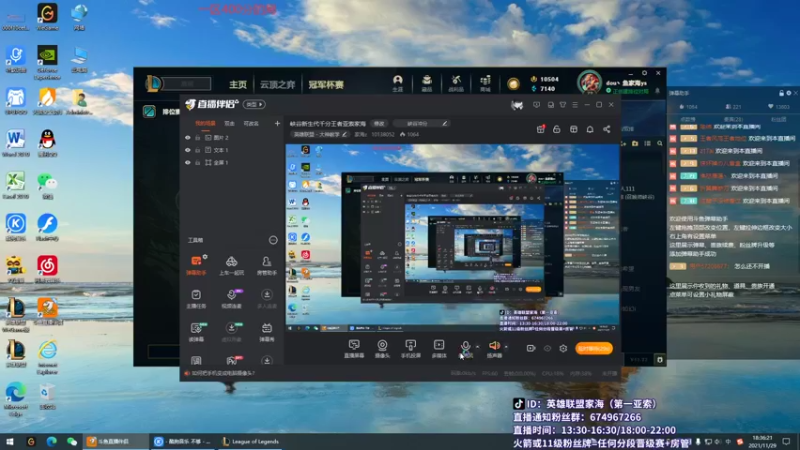Open the stream settings gear

coord(563,348)
